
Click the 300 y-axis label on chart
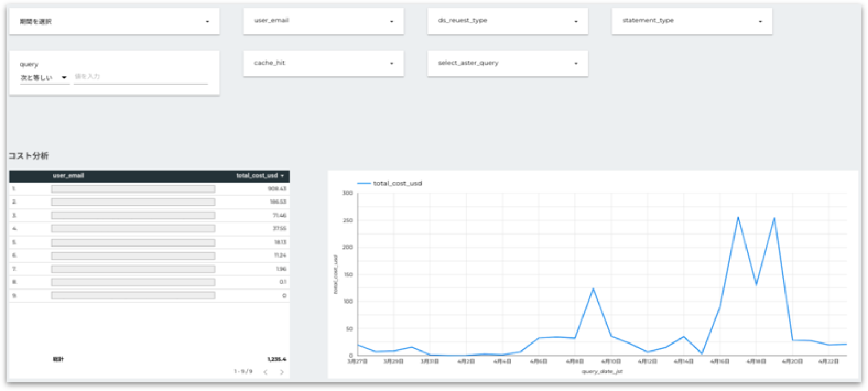point(347,193)
